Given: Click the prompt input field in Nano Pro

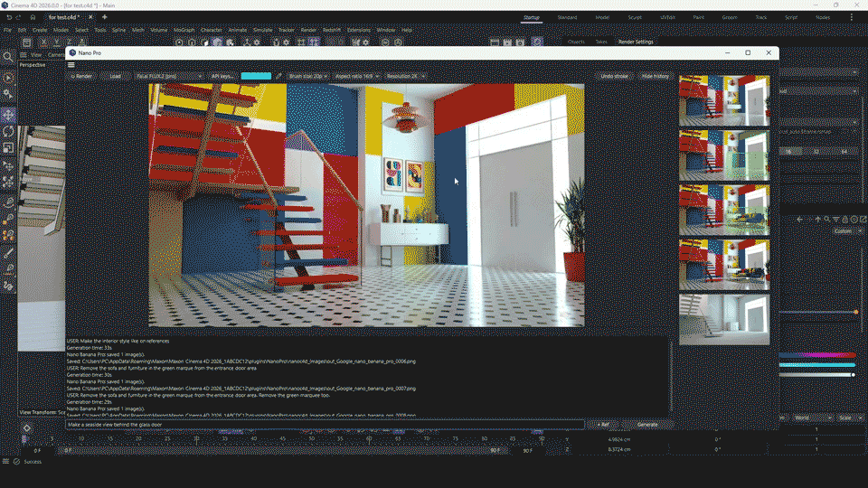Looking at the screenshot, I should point(325,425).
